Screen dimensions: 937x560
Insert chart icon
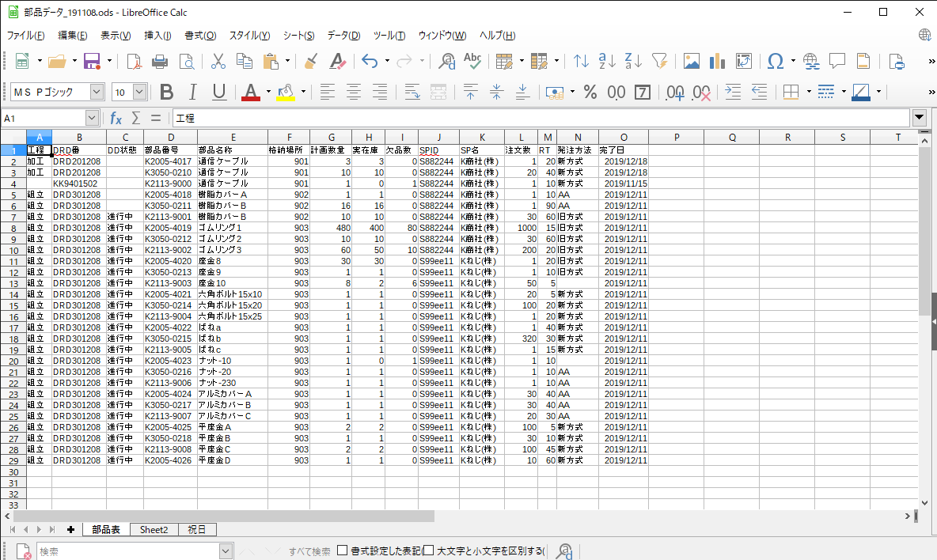(717, 61)
